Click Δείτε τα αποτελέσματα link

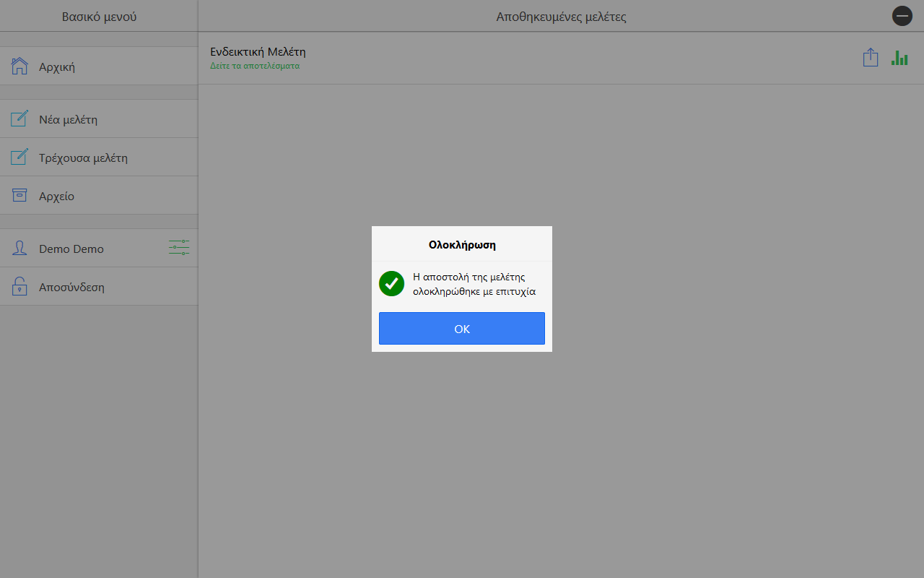pos(255,66)
